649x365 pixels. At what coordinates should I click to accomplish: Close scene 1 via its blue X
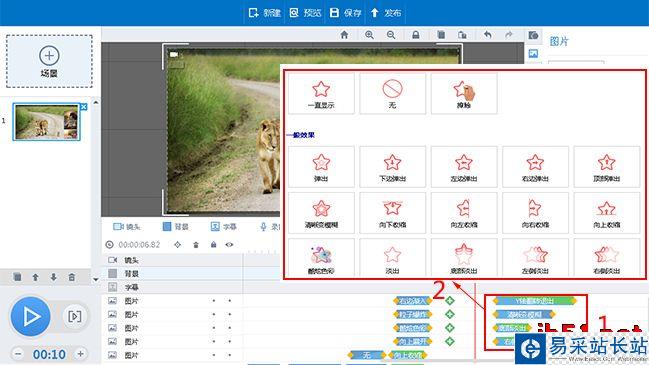84,107
